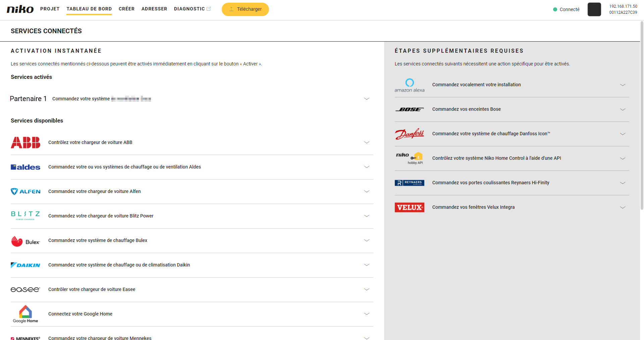Click the page vertical scrollbar
The width and height of the screenshot is (644, 340).
[642, 116]
